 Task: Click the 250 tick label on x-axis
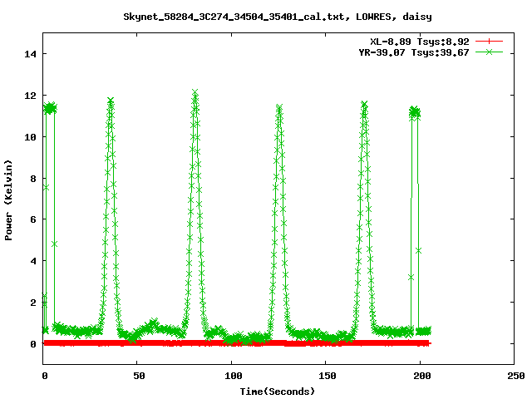coord(515,377)
